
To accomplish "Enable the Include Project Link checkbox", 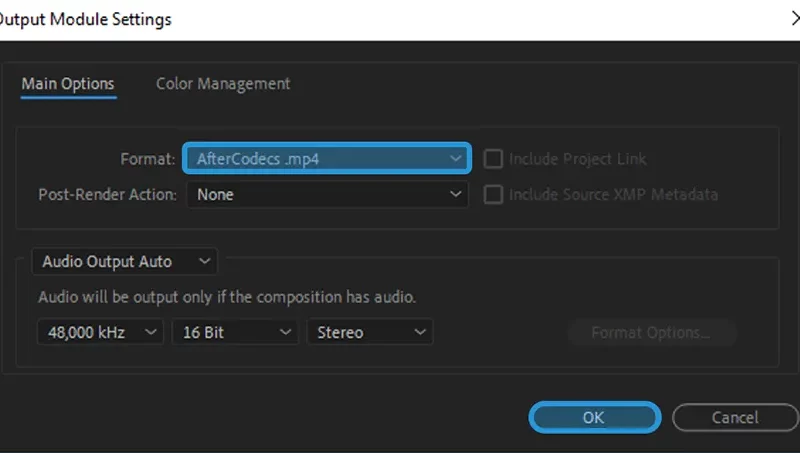I will 493,159.
